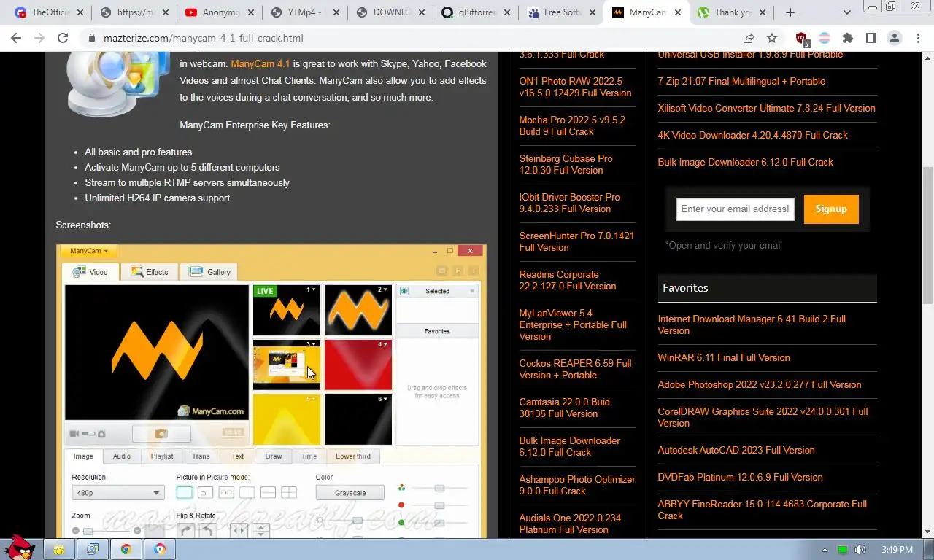Open 7-Zip 21.07 Final Multilingual link
Image resolution: width=934 pixels, height=560 pixels.
741,81
